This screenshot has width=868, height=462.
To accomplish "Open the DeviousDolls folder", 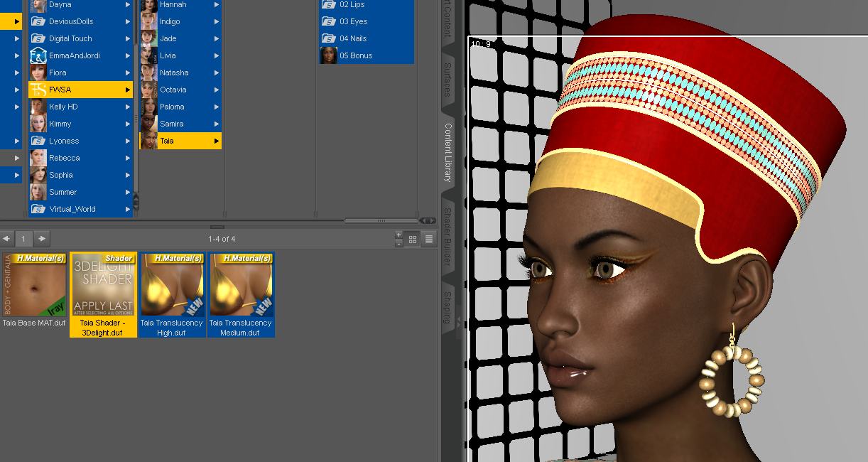I will [80, 21].
